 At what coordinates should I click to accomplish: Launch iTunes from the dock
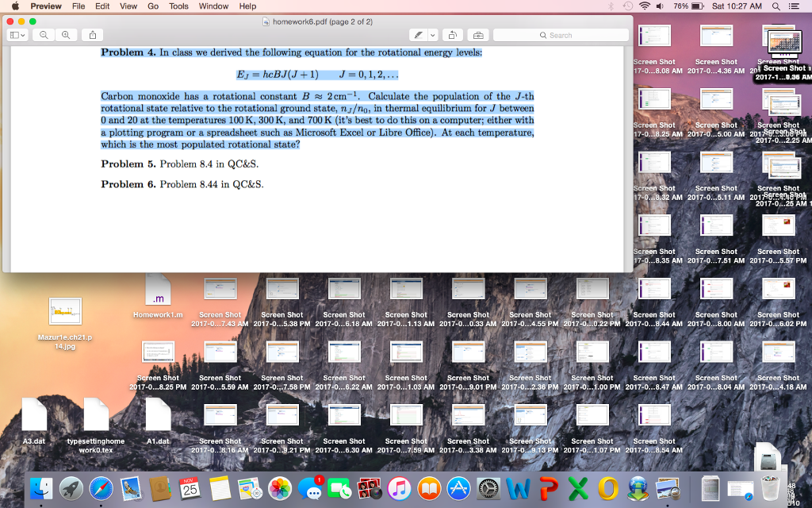click(x=399, y=488)
